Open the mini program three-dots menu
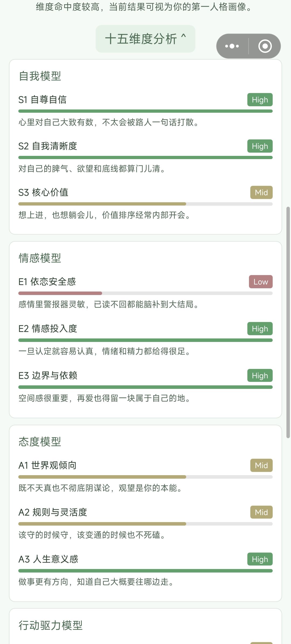Image resolution: width=291 pixels, height=644 pixels. click(232, 46)
